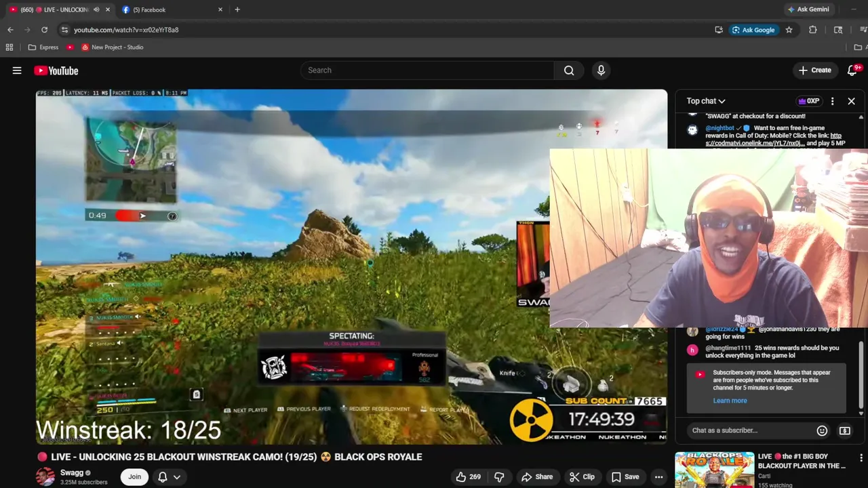Open new browser tab with plus
868x488 pixels.
coord(237,9)
